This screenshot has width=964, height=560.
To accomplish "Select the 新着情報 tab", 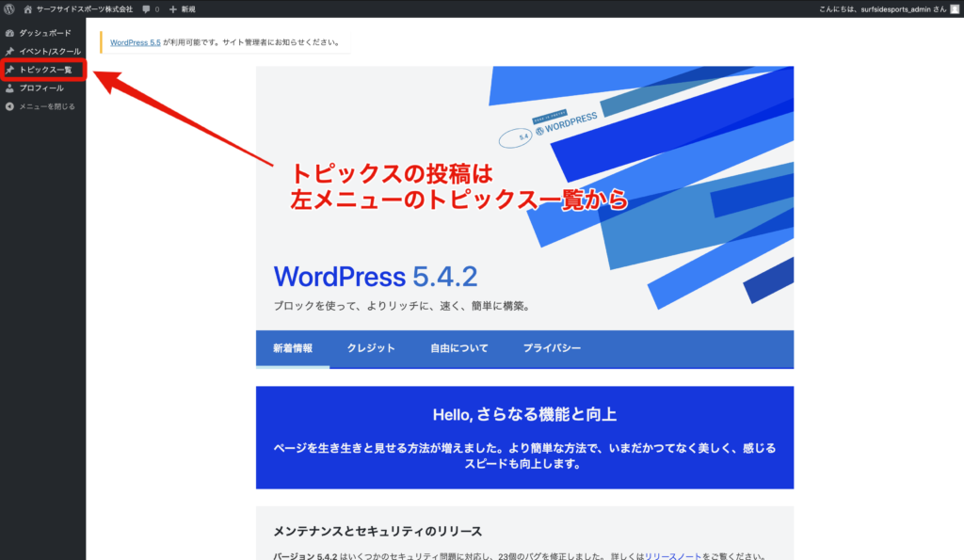I will [x=292, y=348].
